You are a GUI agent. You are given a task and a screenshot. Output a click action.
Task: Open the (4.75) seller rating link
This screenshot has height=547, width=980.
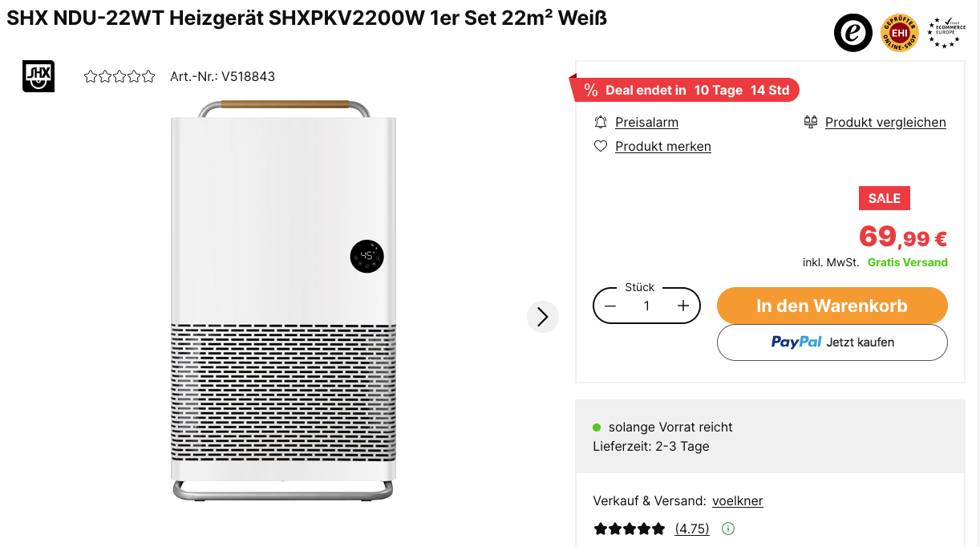coord(692,529)
